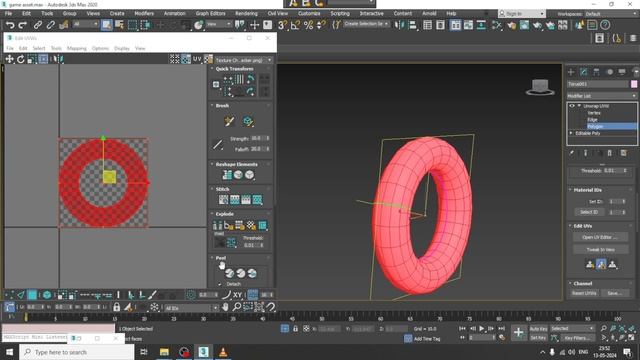
Task: Collapse the Quick Transform rollout
Action: click(212, 69)
